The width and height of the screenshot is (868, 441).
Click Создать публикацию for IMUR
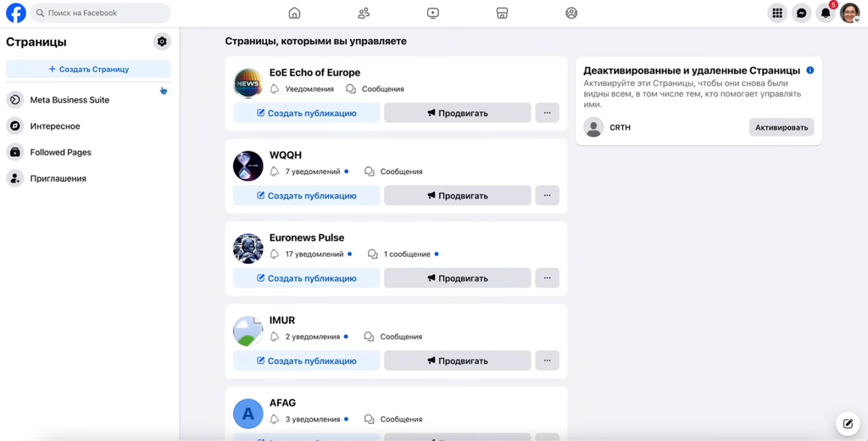click(306, 360)
